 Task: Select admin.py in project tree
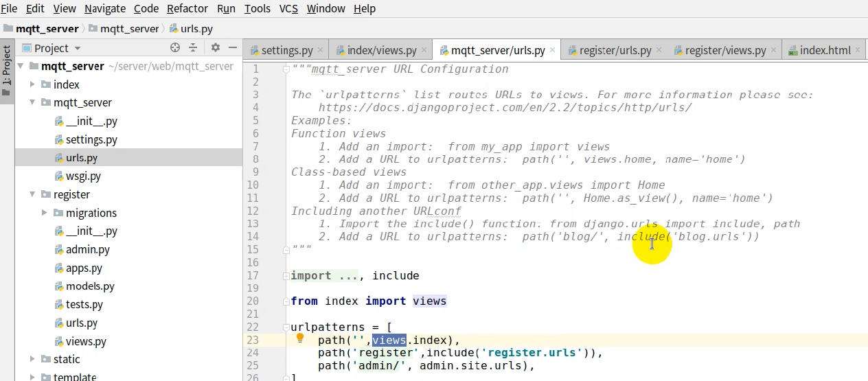point(82,250)
